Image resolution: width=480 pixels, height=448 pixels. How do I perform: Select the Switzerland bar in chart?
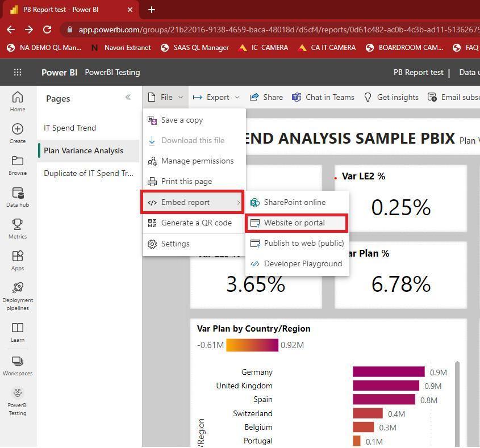pyautogui.click(x=368, y=413)
